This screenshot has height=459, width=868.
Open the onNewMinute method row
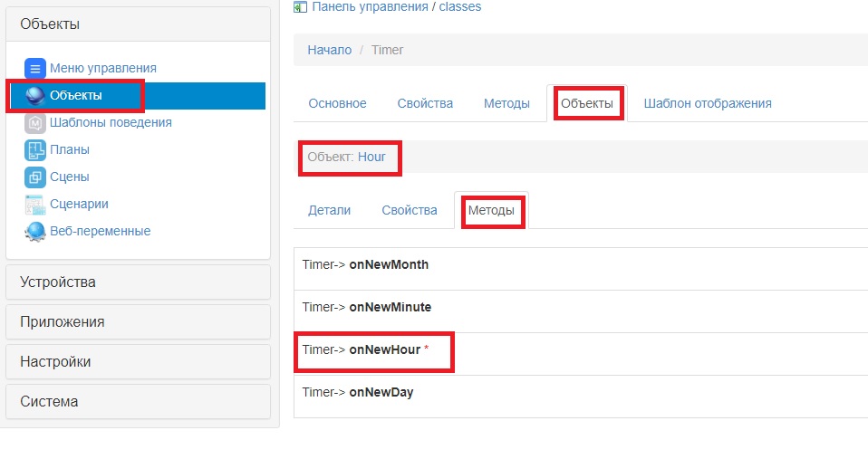click(x=581, y=311)
